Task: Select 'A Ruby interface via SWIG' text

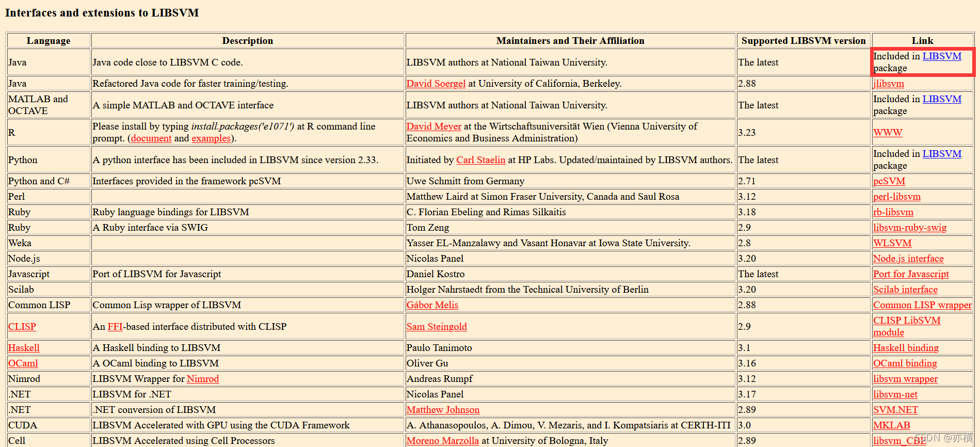Action: 150,228
